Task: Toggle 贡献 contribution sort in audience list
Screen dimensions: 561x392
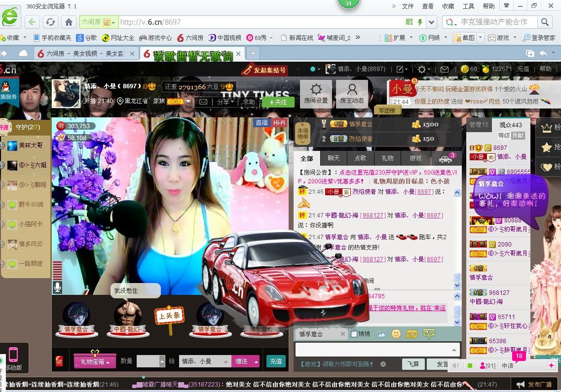Action: click(518, 135)
